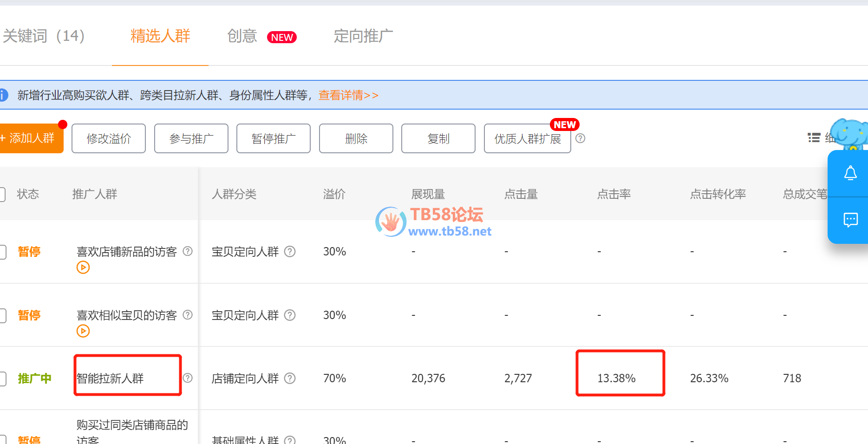Click help icon beside 智能拉新人群

point(188,378)
